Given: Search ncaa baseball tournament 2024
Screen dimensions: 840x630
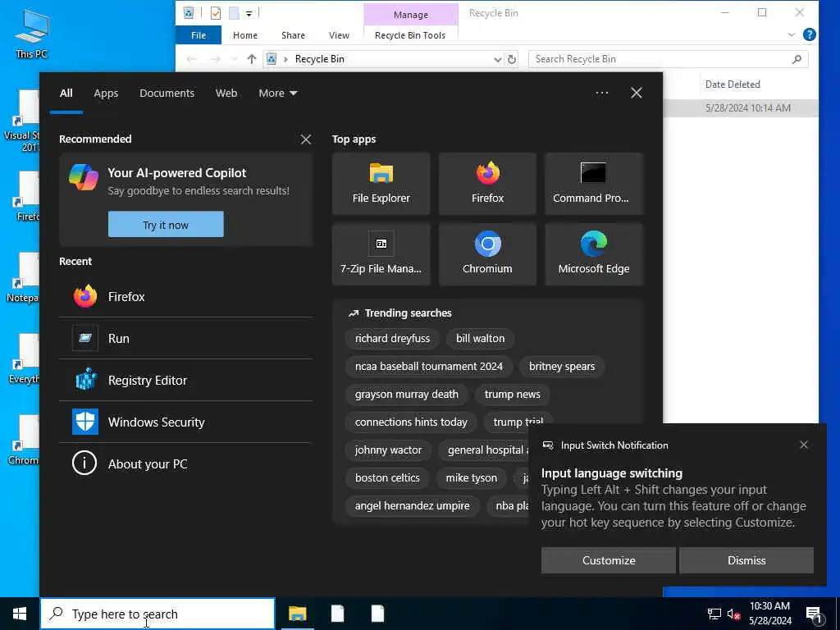Looking at the screenshot, I should [x=428, y=367].
